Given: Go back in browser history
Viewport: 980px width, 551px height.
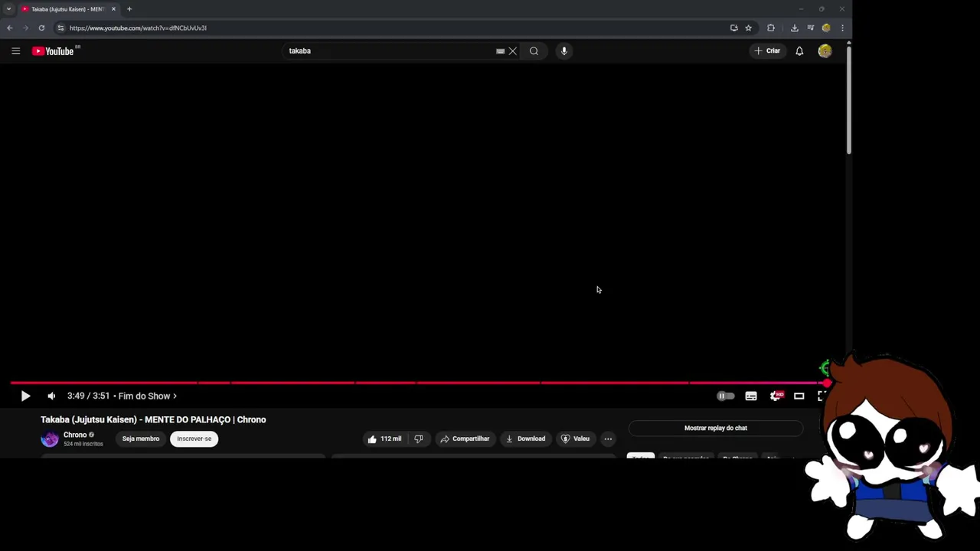Looking at the screenshot, I should [10, 28].
